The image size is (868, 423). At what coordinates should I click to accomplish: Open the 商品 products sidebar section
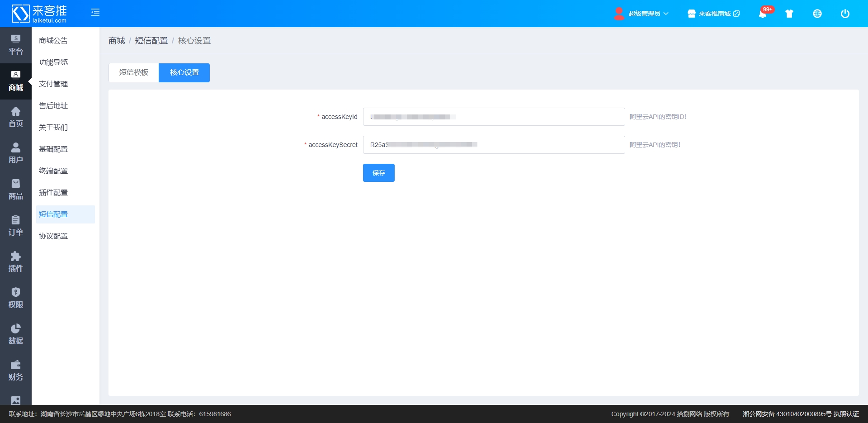(x=16, y=190)
